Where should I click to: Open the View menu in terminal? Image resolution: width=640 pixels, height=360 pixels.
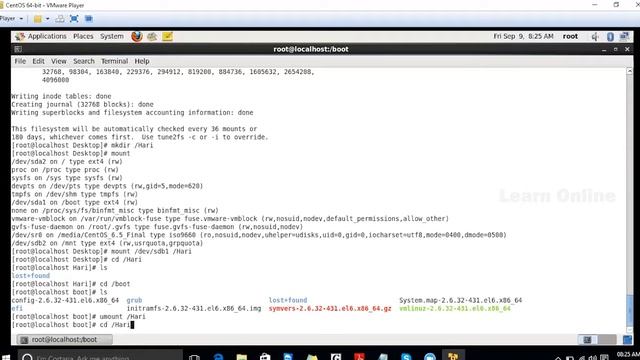(x=58, y=61)
